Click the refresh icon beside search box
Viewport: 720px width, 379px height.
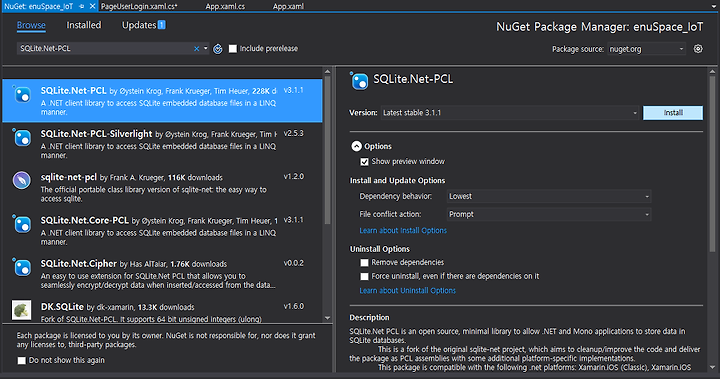click(218, 49)
